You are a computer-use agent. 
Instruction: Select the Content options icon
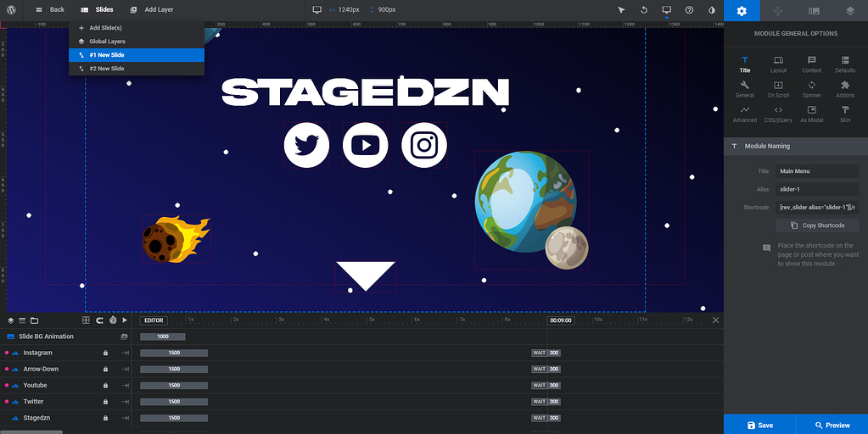[x=811, y=64]
